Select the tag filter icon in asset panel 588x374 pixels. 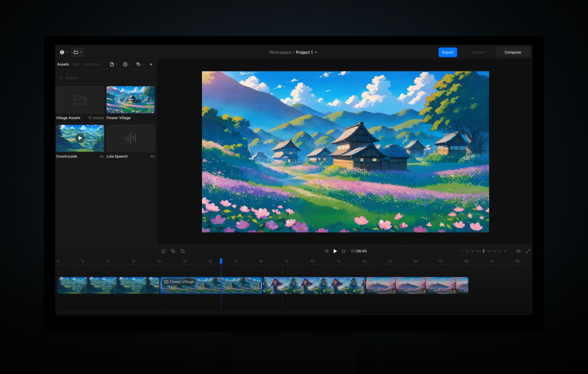[x=139, y=64]
